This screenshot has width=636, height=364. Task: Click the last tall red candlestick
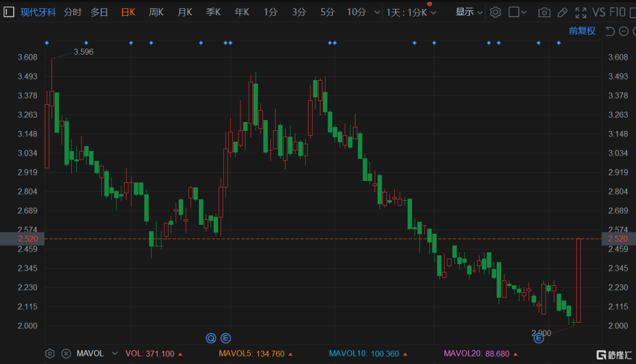point(578,281)
